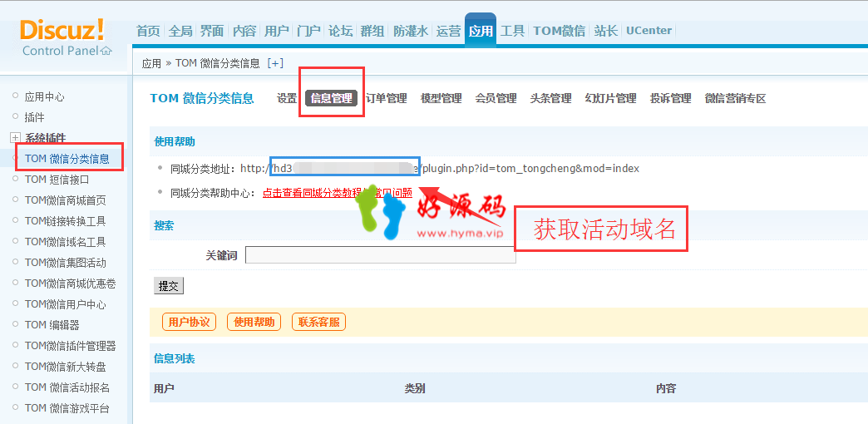The width and height of the screenshot is (868, 424).
Task: Click the [+] add shortcut link
Action: pyautogui.click(x=275, y=63)
